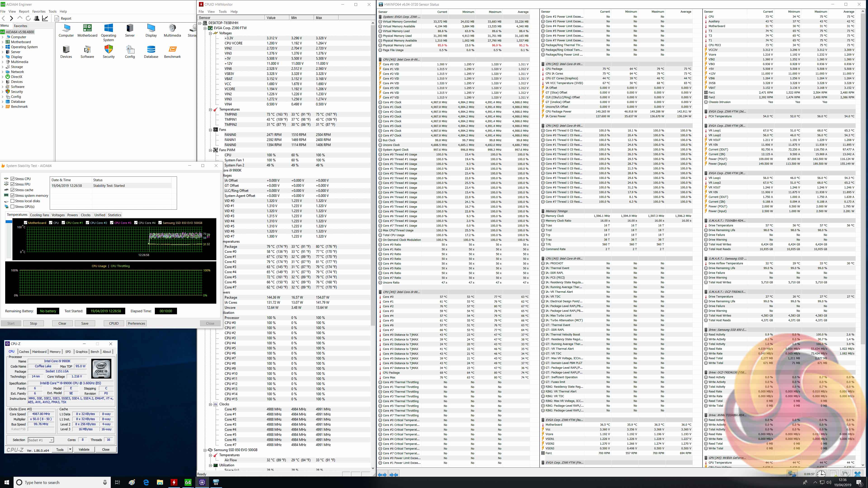Click the Report toolbar button in AIDA64
The height and width of the screenshot is (488, 868).
[x=64, y=19]
